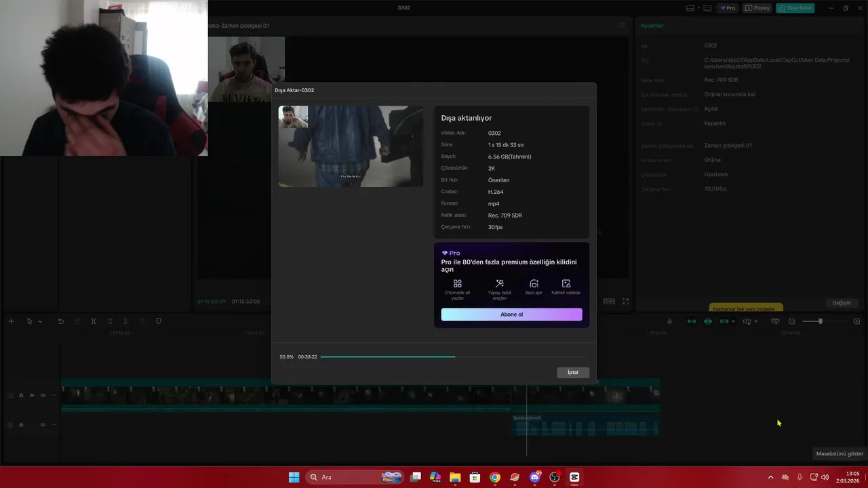This screenshot has height=488, width=868.
Task: Click the Pro button in title bar
Action: point(728,8)
